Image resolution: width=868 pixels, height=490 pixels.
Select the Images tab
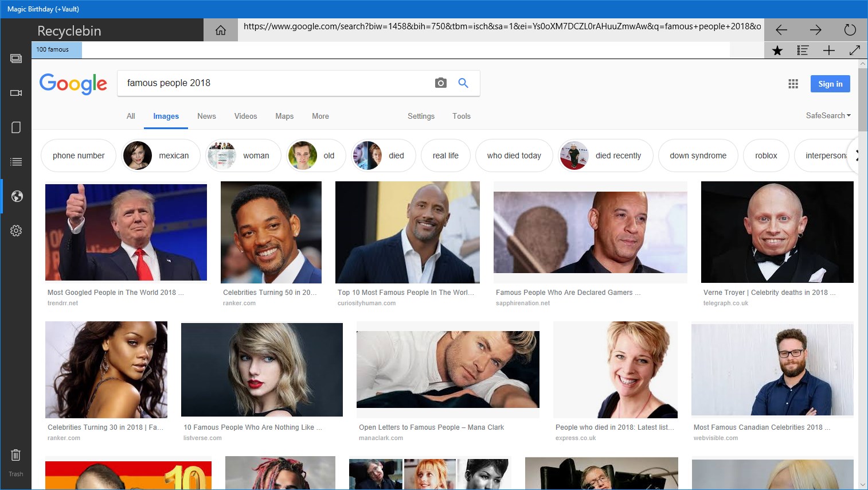click(x=166, y=116)
